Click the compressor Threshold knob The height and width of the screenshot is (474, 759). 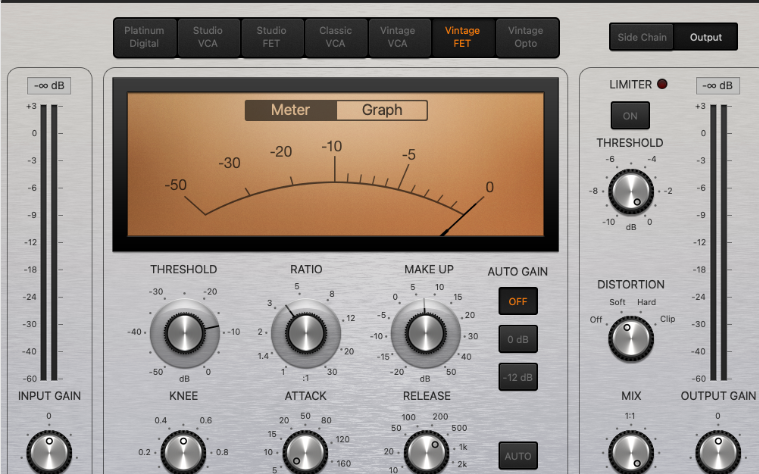pos(184,331)
